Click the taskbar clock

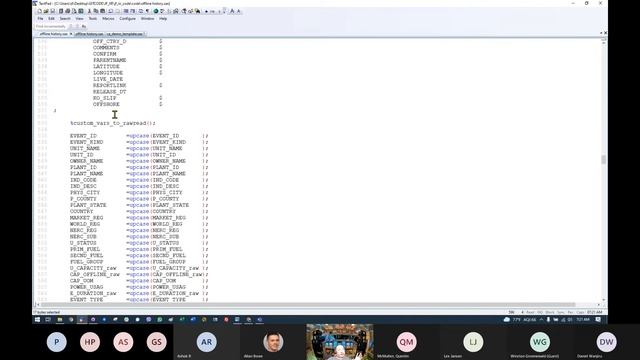tap(583, 320)
